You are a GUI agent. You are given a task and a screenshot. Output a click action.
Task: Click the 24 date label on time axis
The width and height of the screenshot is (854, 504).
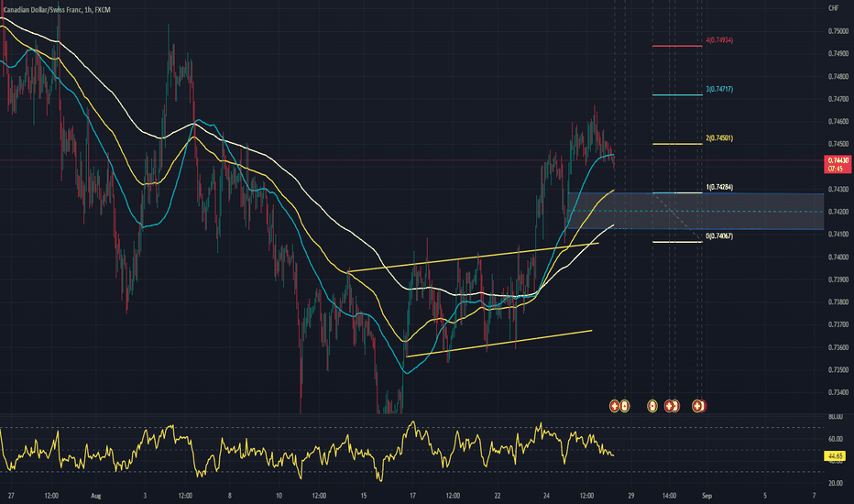(x=546, y=496)
